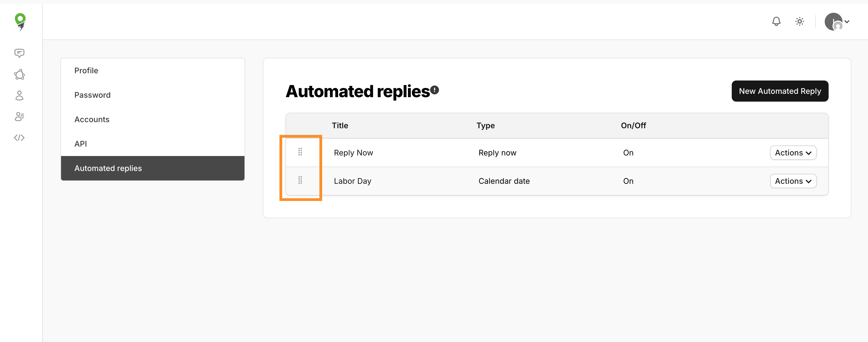Go to the Accounts settings page
This screenshot has width=868, height=342.
(92, 119)
